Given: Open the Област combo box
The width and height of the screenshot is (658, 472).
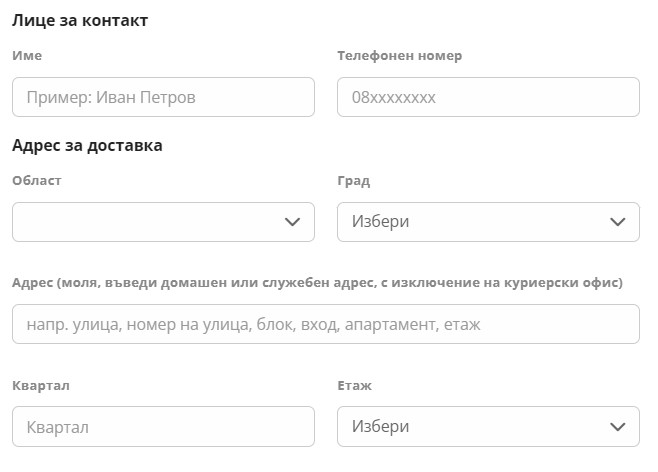Looking at the screenshot, I should [150, 222].
